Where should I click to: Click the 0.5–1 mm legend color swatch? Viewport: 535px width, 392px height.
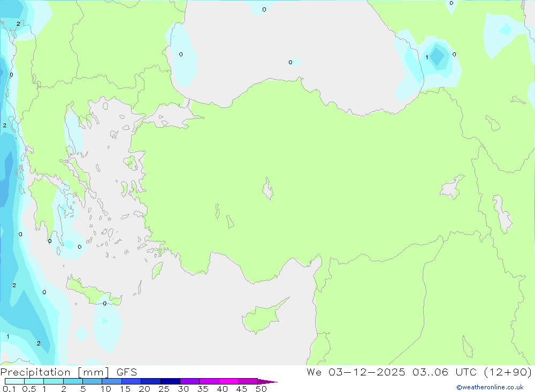click(x=34, y=381)
